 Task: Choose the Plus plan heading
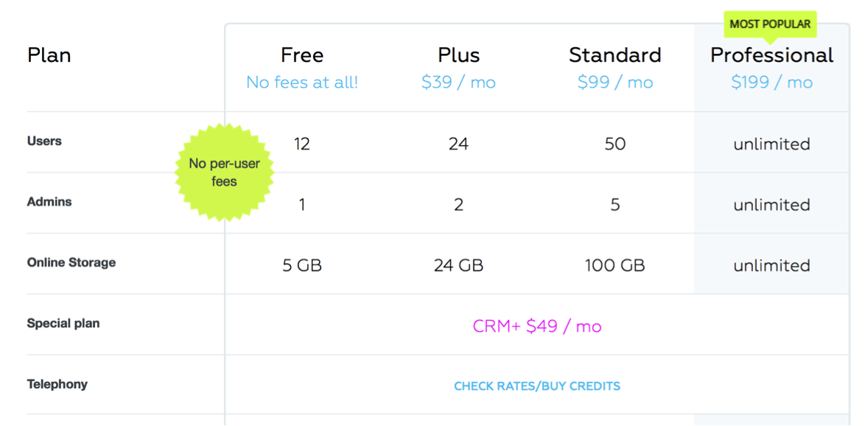click(459, 55)
